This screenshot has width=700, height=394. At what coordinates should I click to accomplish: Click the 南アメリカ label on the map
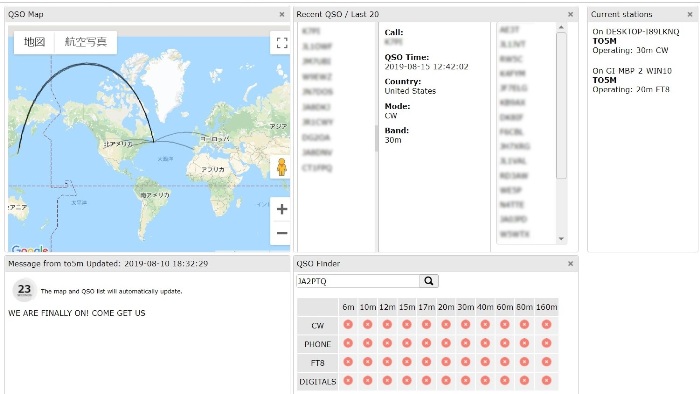(154, 195)
